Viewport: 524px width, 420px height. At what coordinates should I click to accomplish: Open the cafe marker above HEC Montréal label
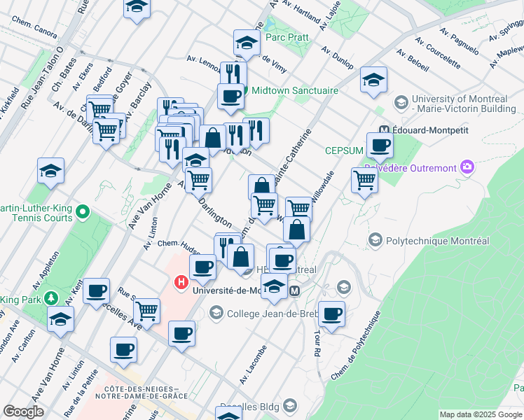(x=283, y=260)
